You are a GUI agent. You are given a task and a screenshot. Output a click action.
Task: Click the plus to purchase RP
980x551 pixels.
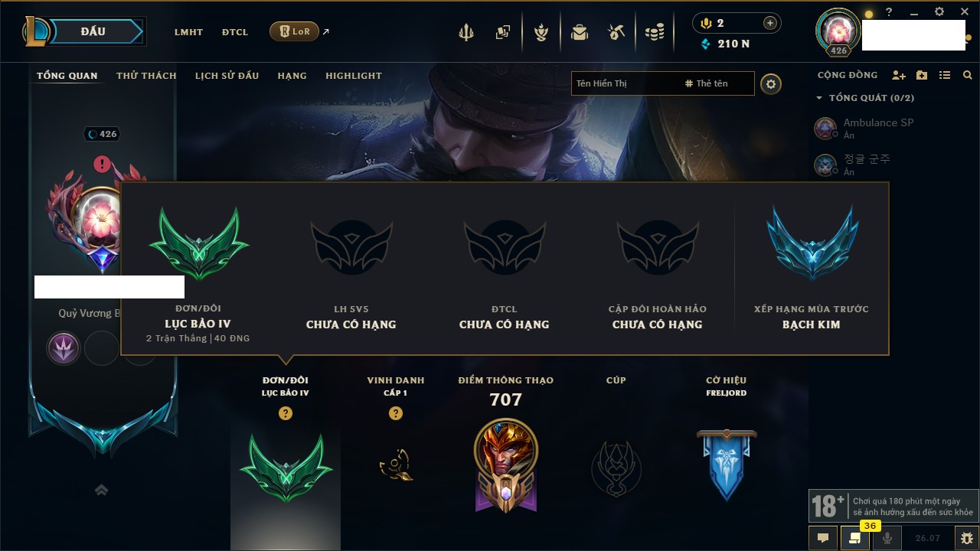pos(770,23)
